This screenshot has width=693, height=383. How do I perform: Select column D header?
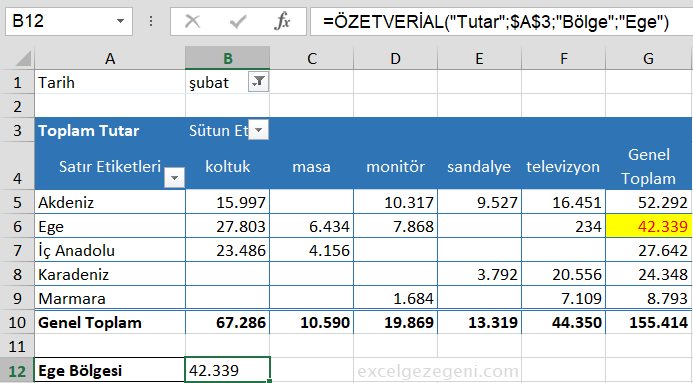pyautogui.click(x=396, y=58)
